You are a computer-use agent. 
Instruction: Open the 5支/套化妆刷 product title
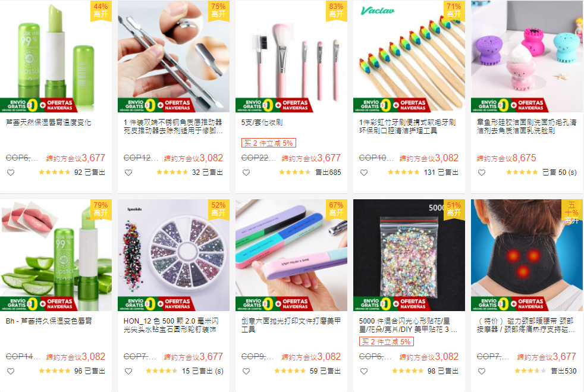[x=262, y=122]
